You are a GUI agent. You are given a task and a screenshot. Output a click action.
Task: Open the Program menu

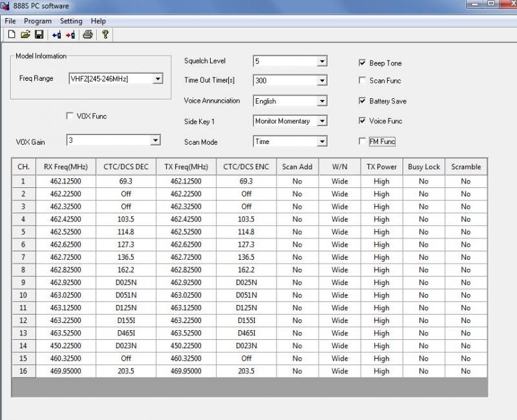click(x=37, y=21)
